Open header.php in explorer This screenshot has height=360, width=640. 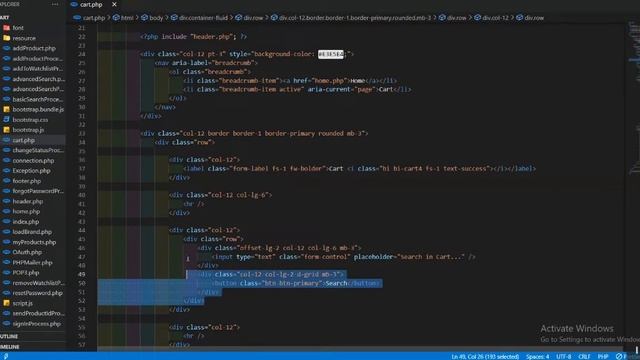pos(33,201)
